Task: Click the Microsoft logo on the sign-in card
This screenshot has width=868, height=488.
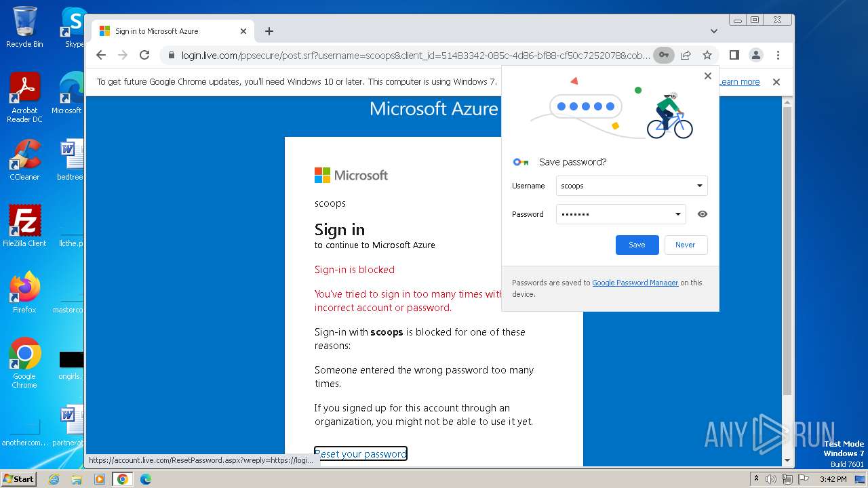Action: click(351, 176)
